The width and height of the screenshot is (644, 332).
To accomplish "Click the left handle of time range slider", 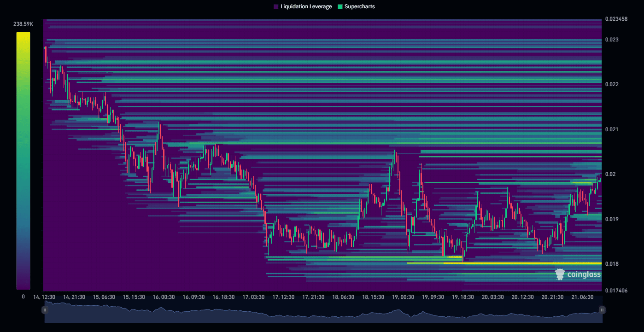I will click(45, 310).
